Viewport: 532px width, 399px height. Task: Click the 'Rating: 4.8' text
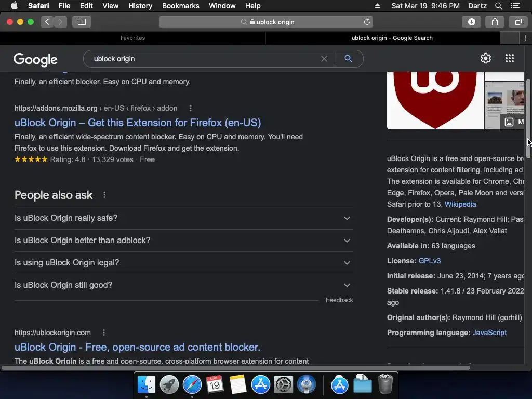(x=68, y=160)
